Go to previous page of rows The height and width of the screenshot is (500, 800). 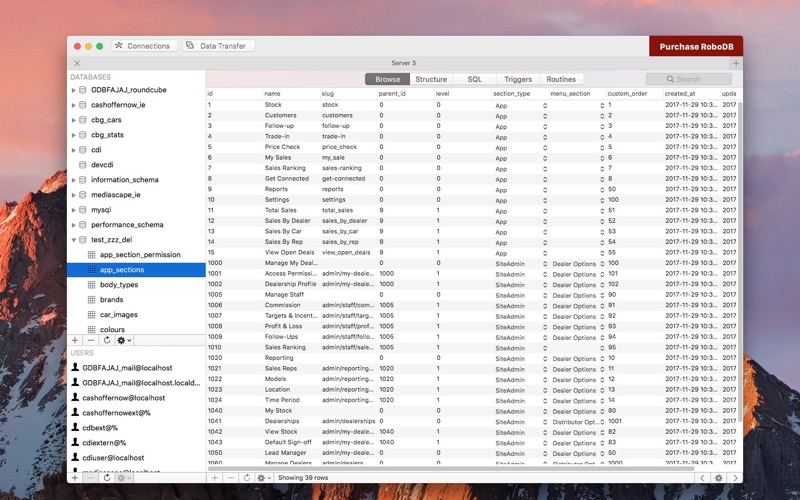tap(701, 478)
